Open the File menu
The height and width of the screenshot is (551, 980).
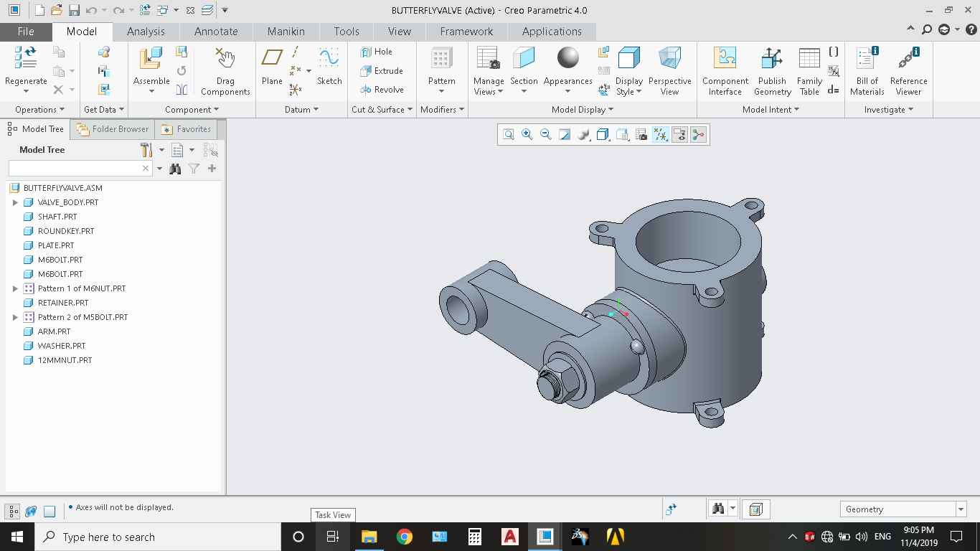point(25,32)
